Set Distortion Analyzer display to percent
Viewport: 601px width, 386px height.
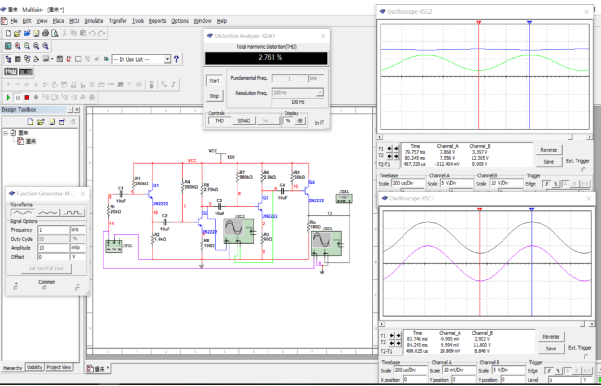(287, 120)
